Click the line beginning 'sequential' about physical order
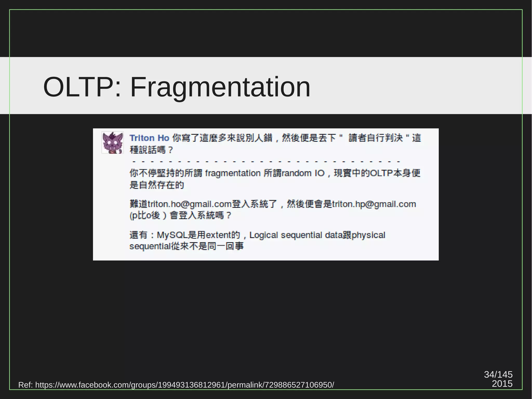The image size is (532, 399). pyautogui.click(x=187, y=246)
